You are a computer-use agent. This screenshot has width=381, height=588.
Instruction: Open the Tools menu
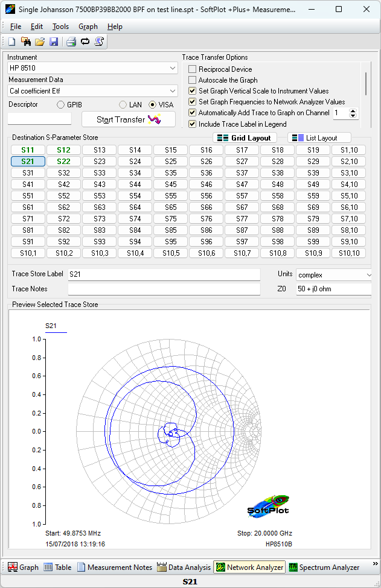coord(60,27)
